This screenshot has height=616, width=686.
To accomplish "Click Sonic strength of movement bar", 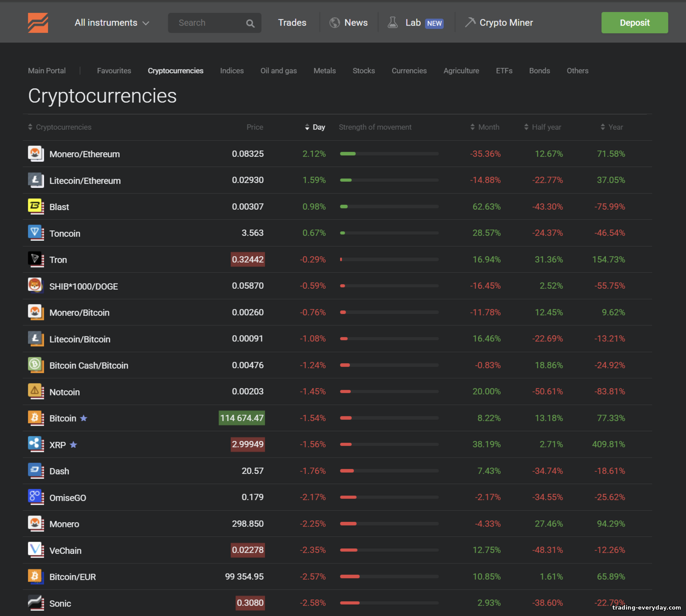I will (389, 603).
